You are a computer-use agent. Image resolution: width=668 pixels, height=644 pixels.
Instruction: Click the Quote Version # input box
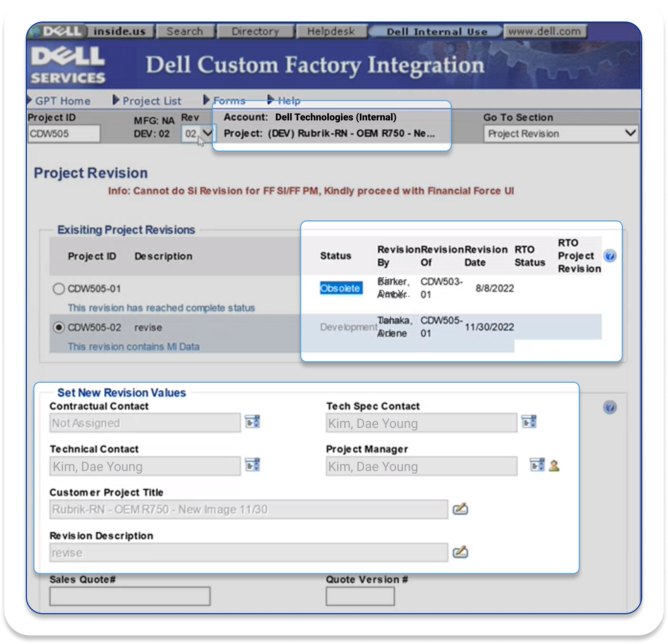[360, 596]
